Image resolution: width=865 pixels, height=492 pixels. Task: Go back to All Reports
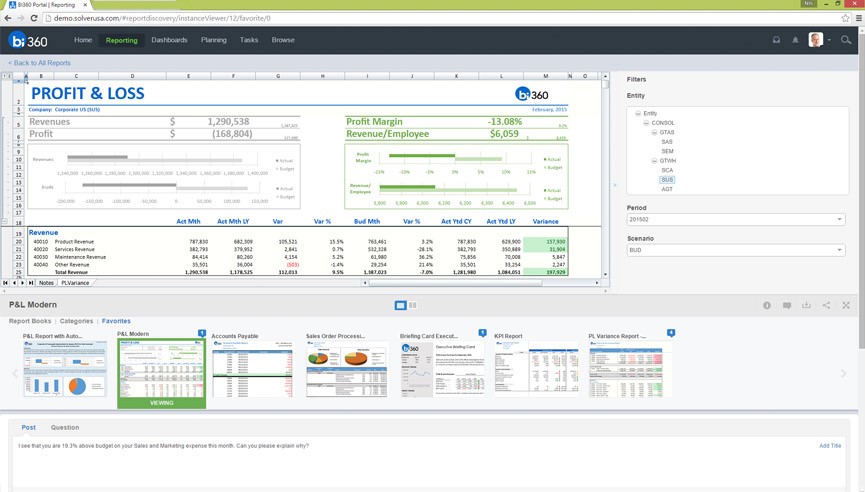click(x=41, y=63)
